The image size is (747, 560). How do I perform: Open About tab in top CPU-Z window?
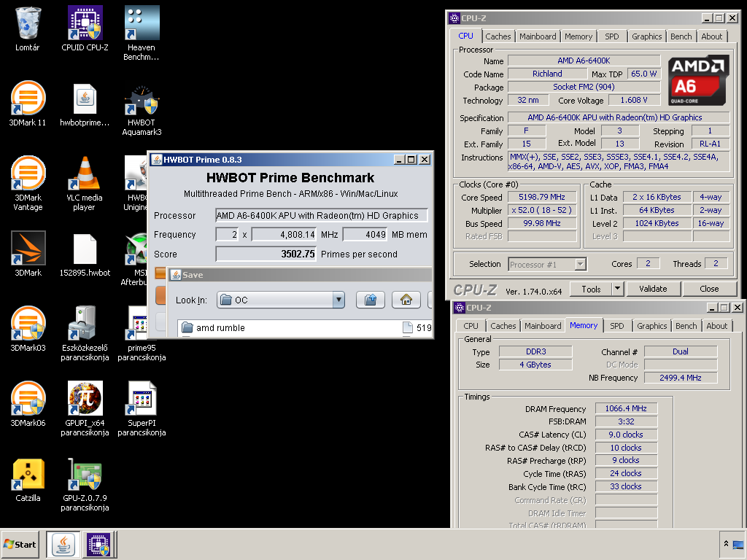point(711,36)
